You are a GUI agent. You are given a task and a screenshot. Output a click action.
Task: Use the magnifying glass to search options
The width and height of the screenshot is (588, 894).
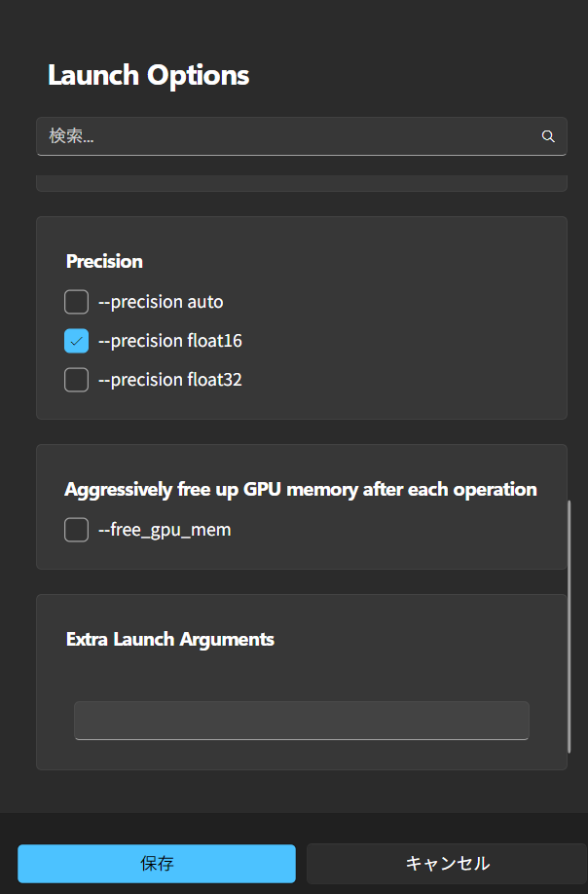(547, 136)
